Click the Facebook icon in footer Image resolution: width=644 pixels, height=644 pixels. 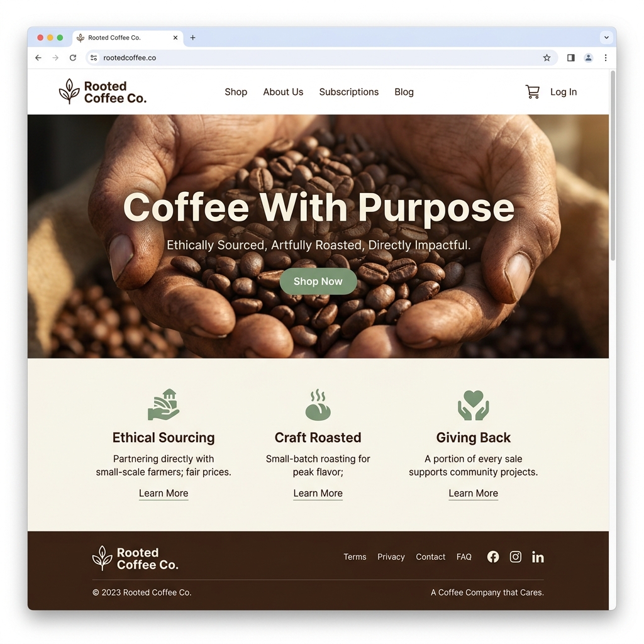493,557
